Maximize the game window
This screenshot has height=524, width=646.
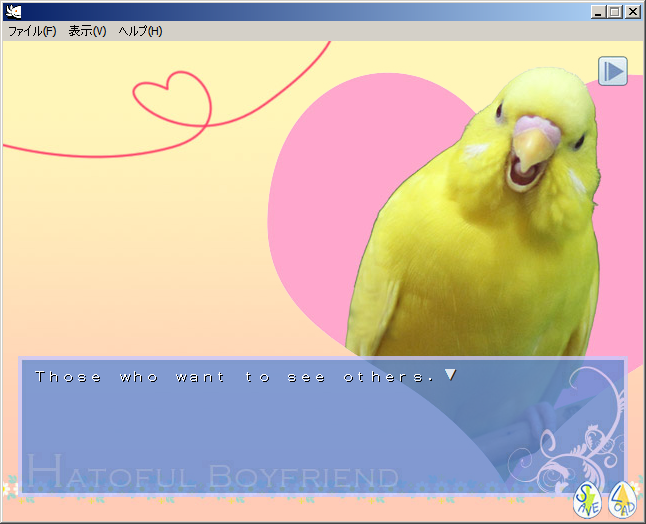coord(614,12)
